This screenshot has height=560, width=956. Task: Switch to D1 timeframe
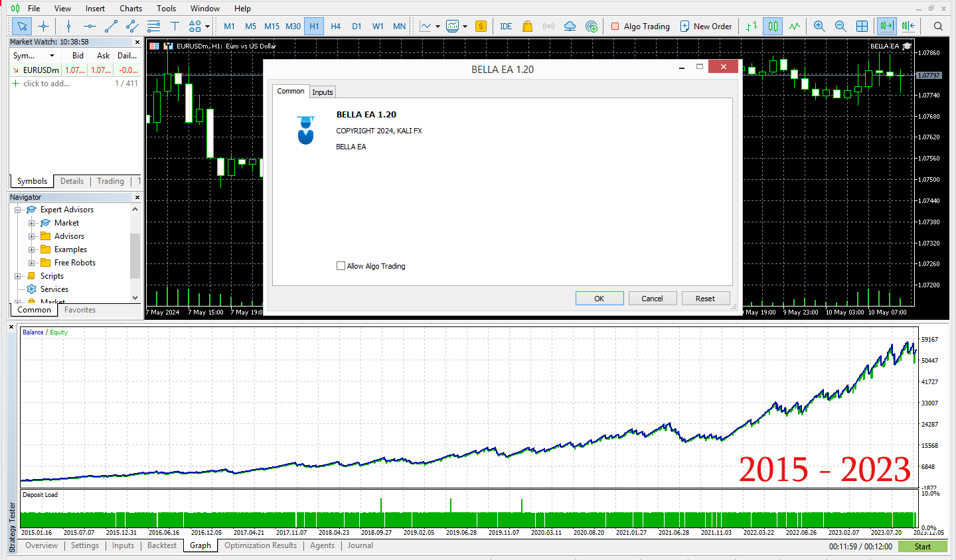click(x=357, y=27)
